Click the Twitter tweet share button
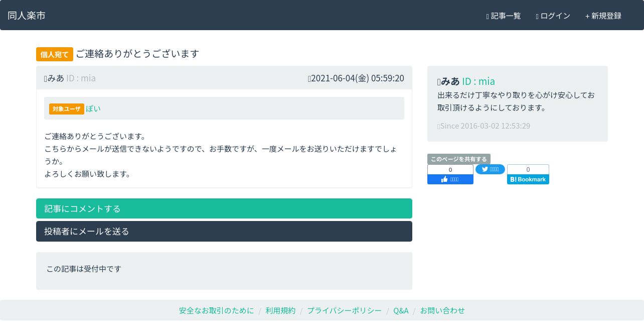This screenshot has width=644, height=331. point(490,169)
